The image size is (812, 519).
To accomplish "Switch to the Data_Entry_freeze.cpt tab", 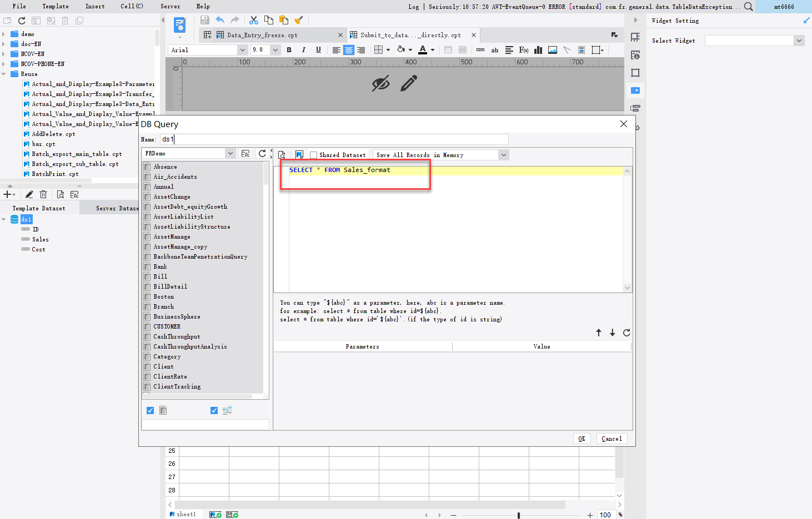I will pos(273,35).
